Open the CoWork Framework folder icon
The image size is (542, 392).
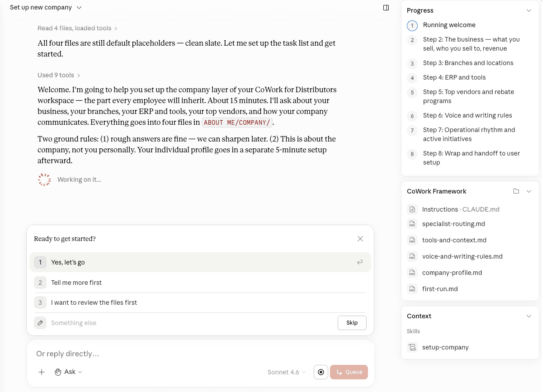[516, 191]
